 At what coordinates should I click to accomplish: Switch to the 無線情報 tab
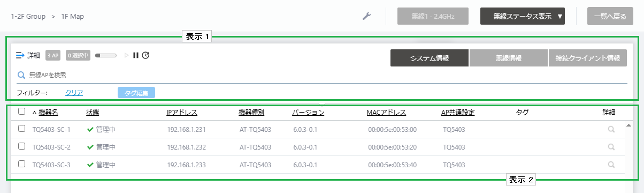(x=508, y=58)
